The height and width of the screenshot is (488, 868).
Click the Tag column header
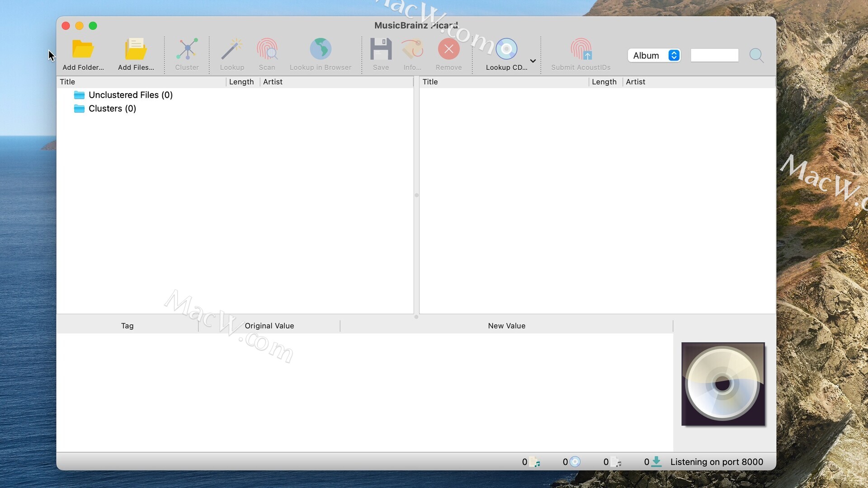point(127,326)
